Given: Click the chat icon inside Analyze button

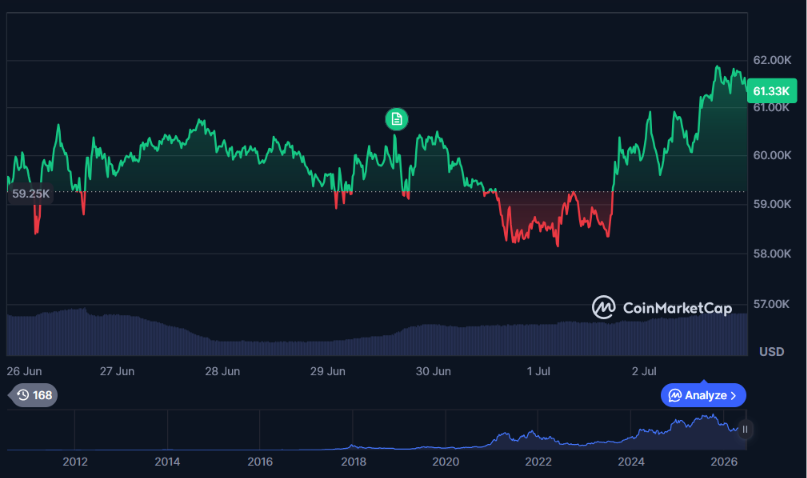Looking at the screenshot, I should (675, 395).
